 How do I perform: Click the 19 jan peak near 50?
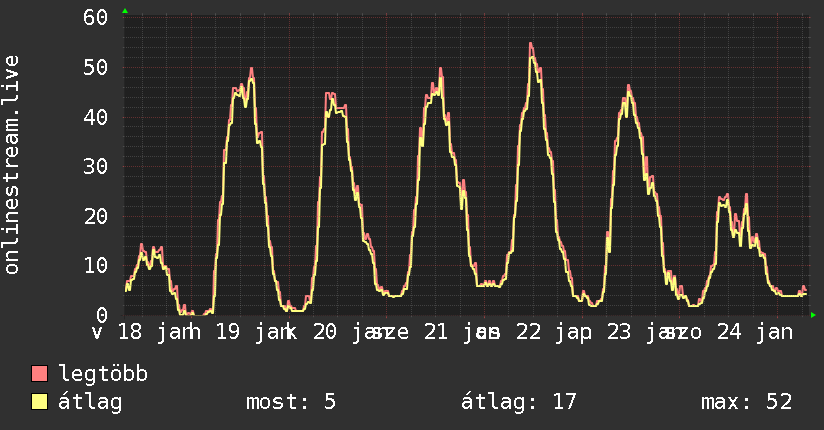[x=251, y=69]
